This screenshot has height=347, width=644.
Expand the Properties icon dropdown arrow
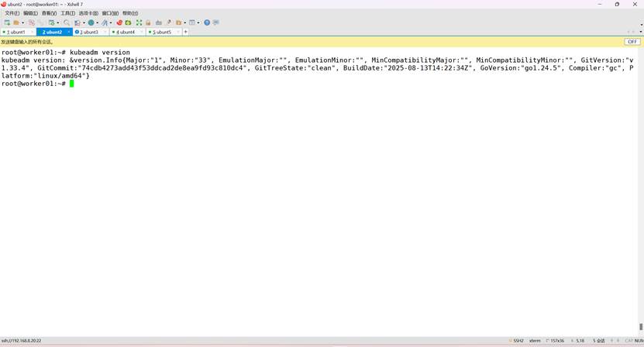(x=58, y=22)
